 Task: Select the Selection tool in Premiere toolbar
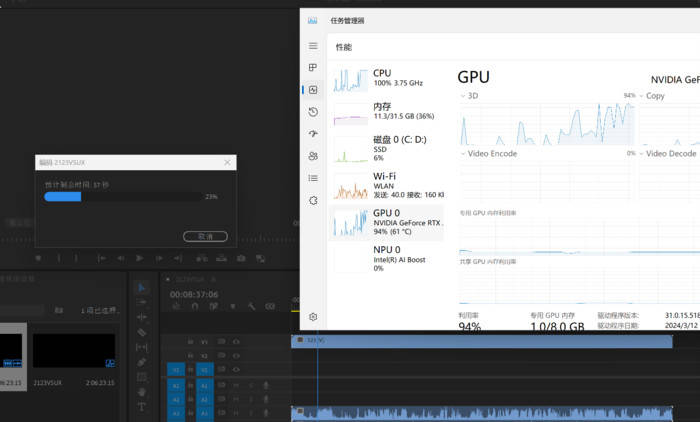point(142,288)
